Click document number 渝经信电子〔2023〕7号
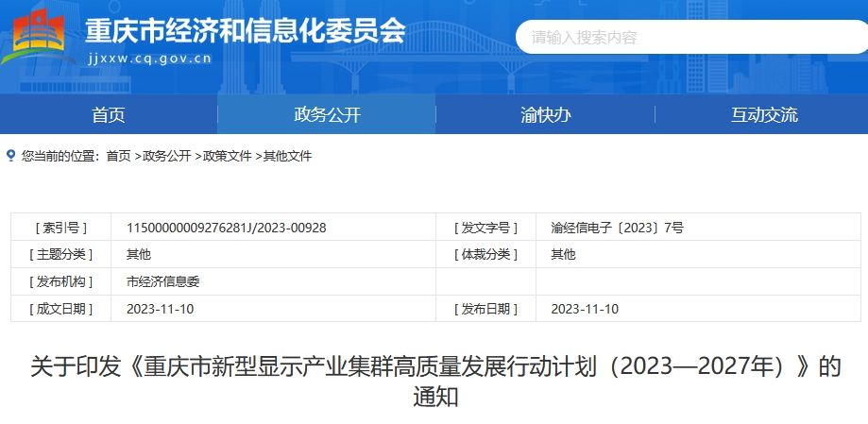This screenshot has width=868, height=424. (x=617, y=228)
